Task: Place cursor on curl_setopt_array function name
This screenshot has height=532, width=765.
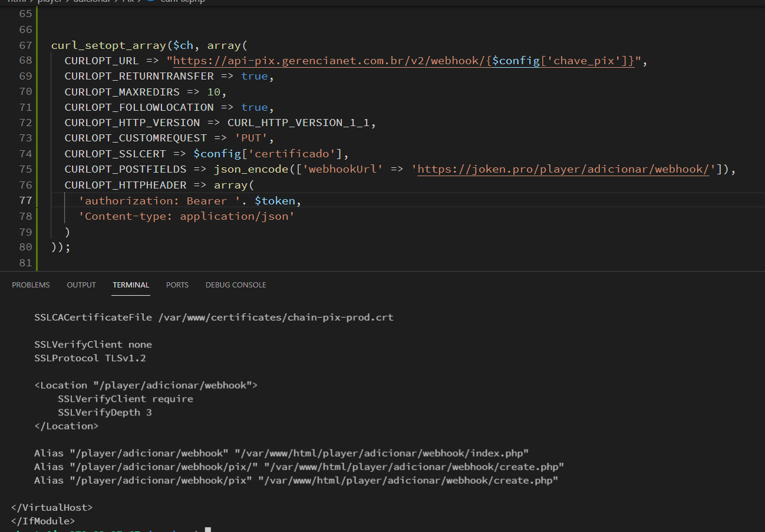Action: coord(109,45)
